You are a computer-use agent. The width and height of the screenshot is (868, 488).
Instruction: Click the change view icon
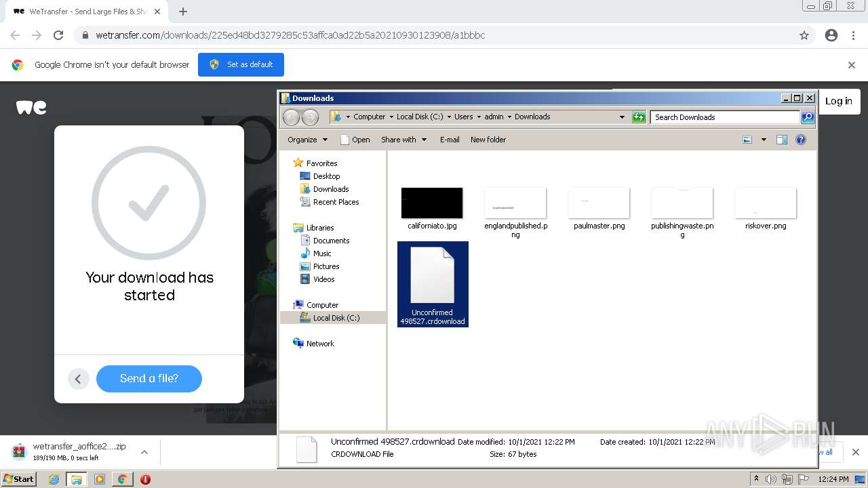(747, 140)
